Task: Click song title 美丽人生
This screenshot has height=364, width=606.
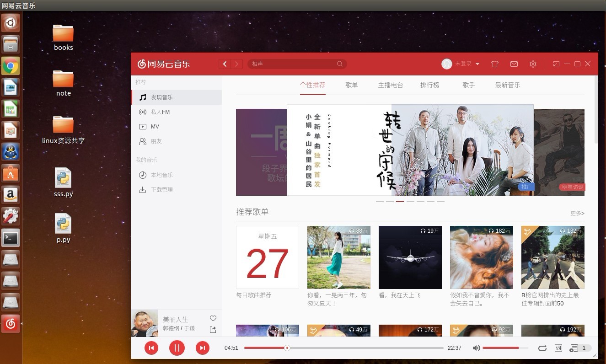Action: (176, 319)
